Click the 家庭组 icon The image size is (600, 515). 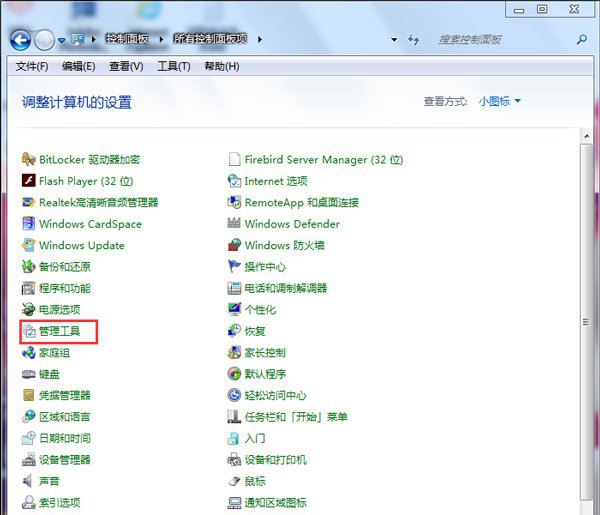[x=29, y=352]
